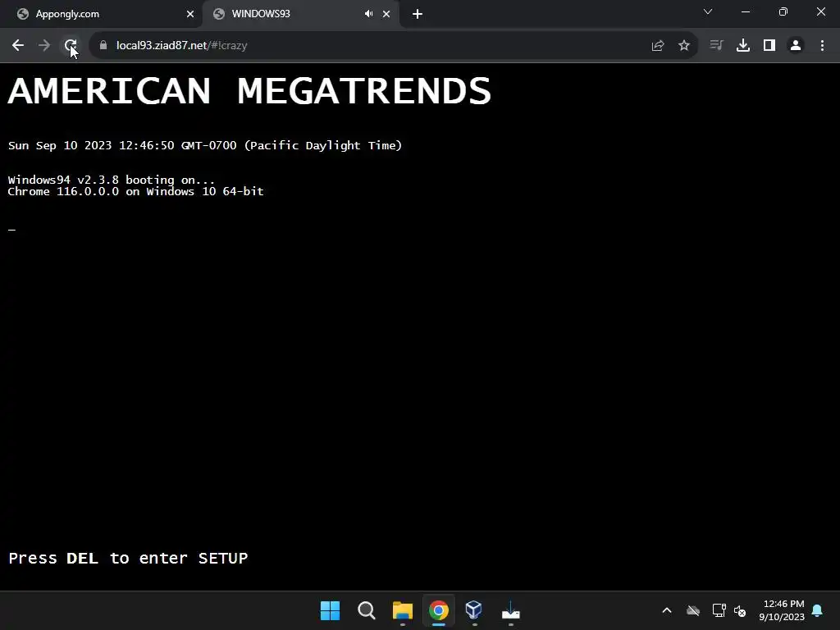Select the WINDOWS93 tab
This screenshot has width=840, height=630.
tap(300, 14)
